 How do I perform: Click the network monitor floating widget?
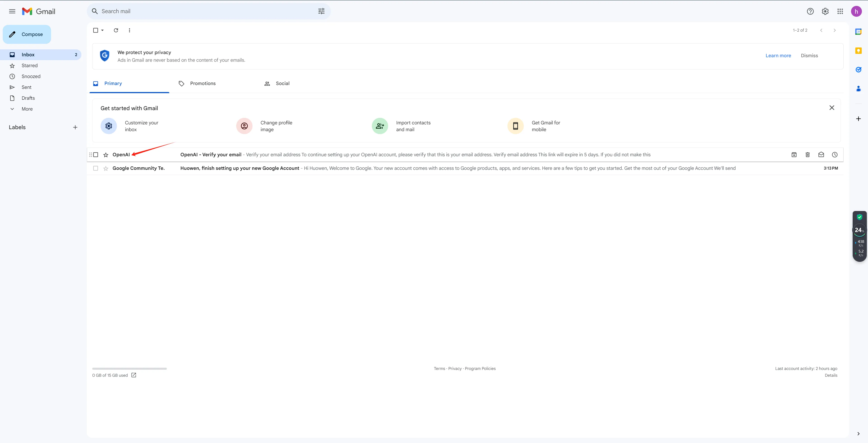[859, 236]
